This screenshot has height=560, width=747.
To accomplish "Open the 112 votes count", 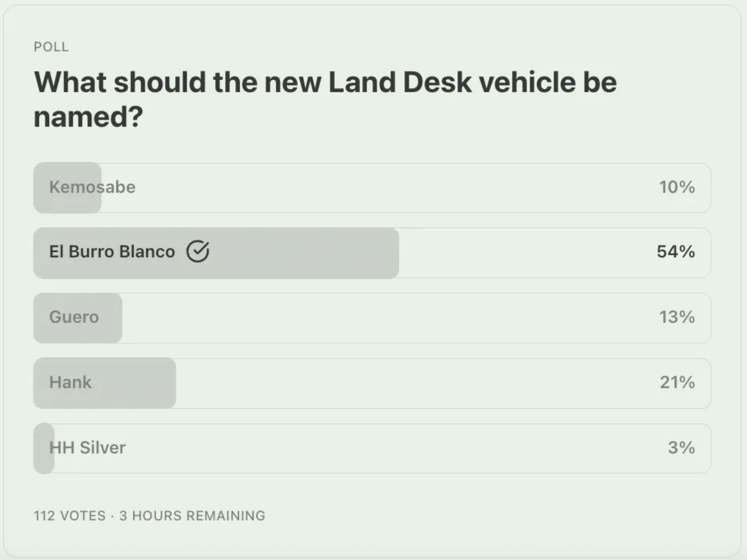I will tap(70, 516).
